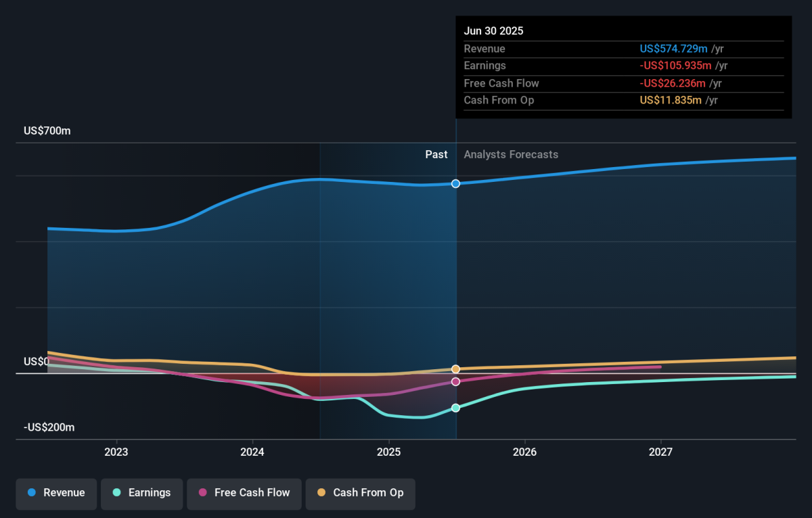
Task: Click the teal Earnings legend dot
Action: (x=116, y=493)
